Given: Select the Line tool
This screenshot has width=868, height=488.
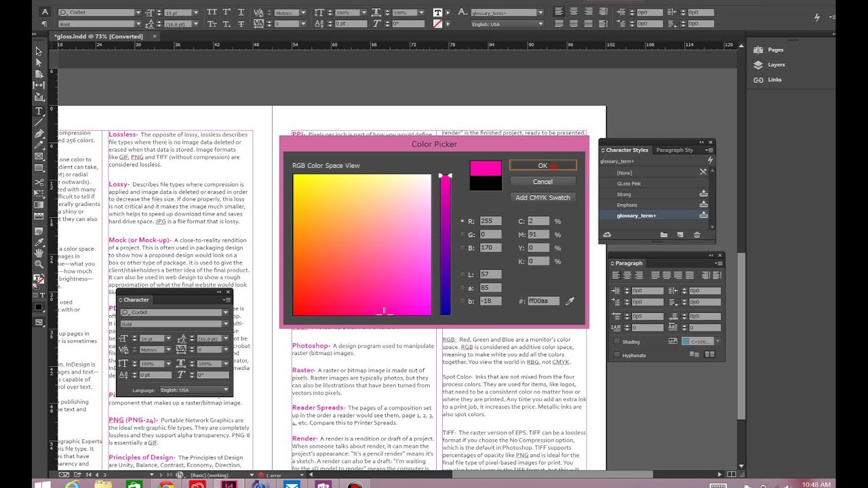Looking at the screenshot, I should (x=39, y=122).
